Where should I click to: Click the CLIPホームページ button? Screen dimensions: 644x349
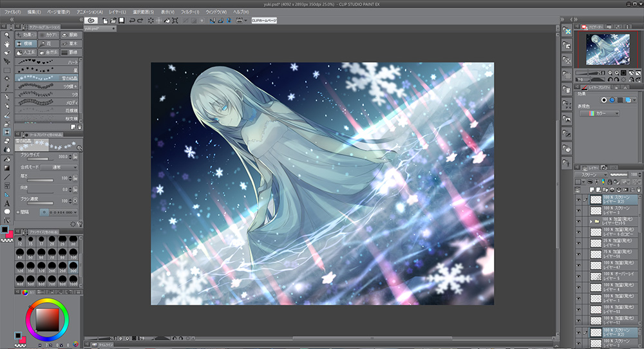tap(264, 21)
